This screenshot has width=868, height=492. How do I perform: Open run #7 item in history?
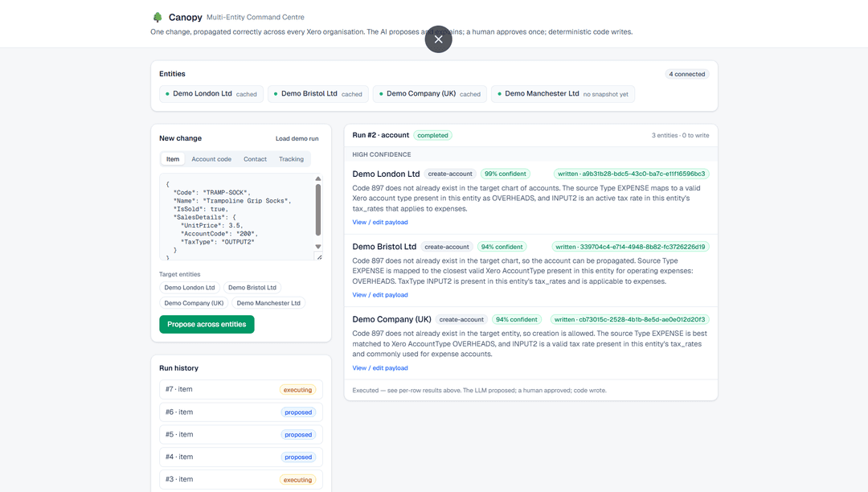[x=241, y=390]
